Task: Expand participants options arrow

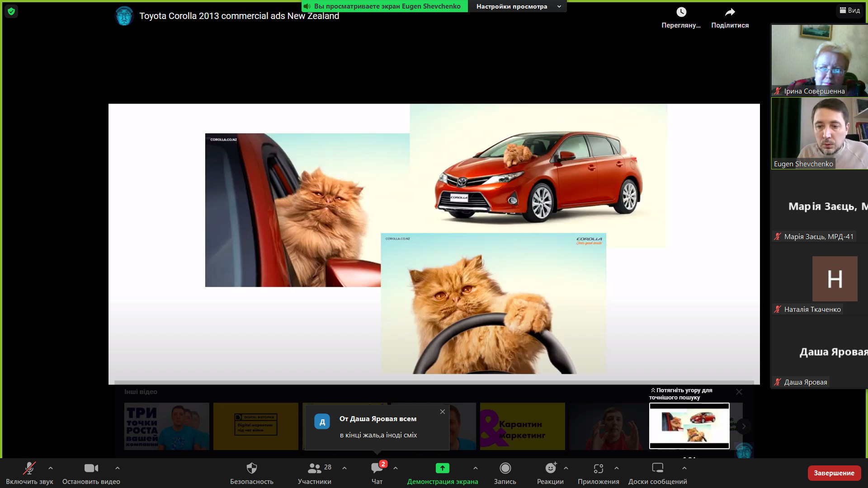Action: 344,468
